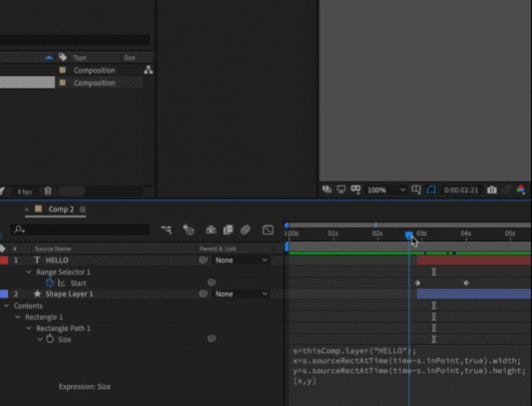Click a keyframe diamond on the Start property
Viewport: 532px width, 406px height.
418,283
